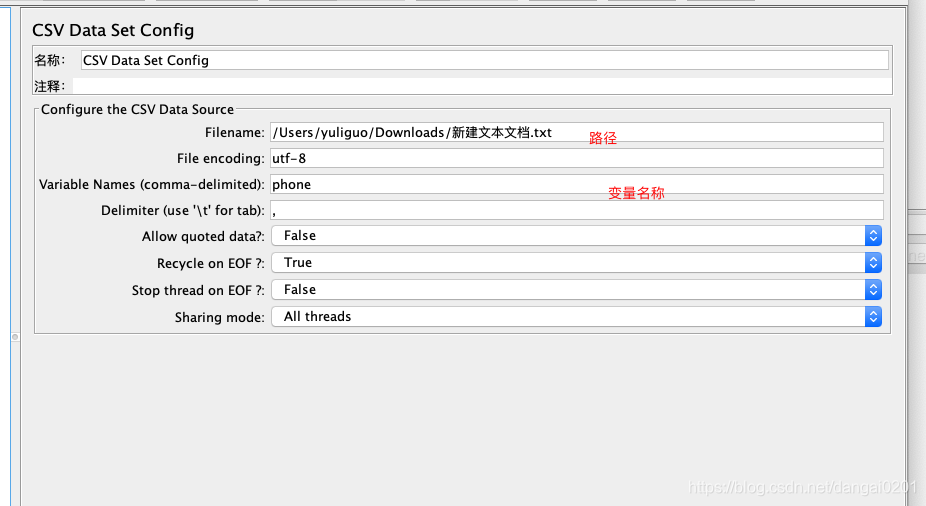Screen dimensions: 926x506
Task: Click the 名称: label
Action: point(50,60)
